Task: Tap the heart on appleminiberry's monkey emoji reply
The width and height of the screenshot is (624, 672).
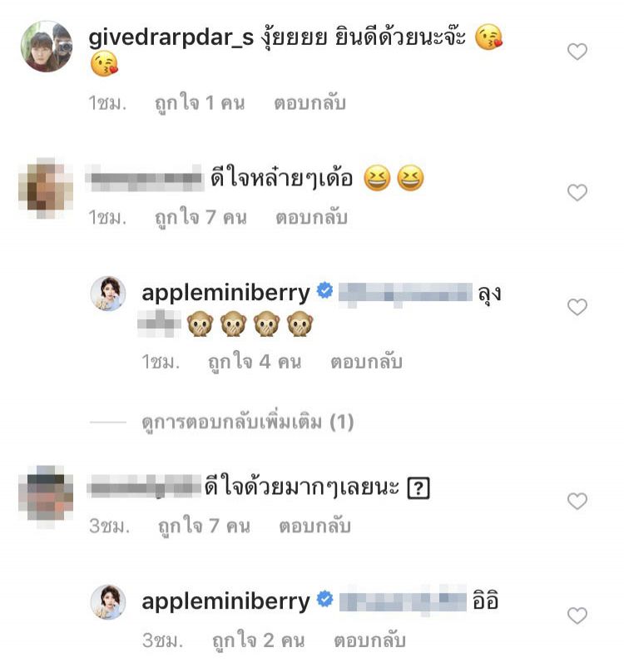Action: click(x=577, y=307)
